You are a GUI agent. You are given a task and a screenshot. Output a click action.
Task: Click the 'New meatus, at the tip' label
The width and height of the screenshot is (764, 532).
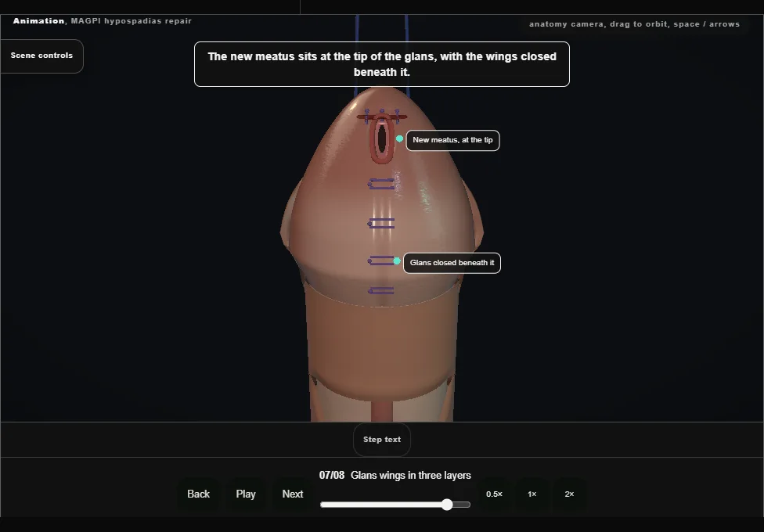pyautogui.click(x=452, y=140)
